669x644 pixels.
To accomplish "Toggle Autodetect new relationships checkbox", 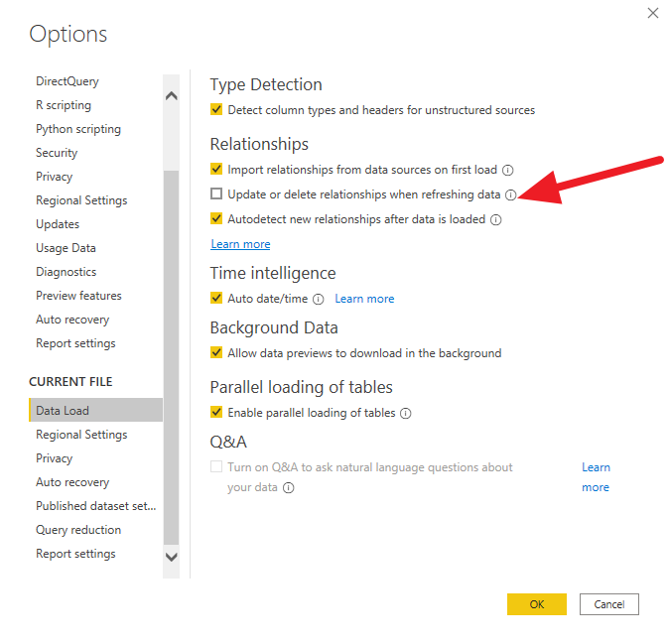I will (216, 218).
